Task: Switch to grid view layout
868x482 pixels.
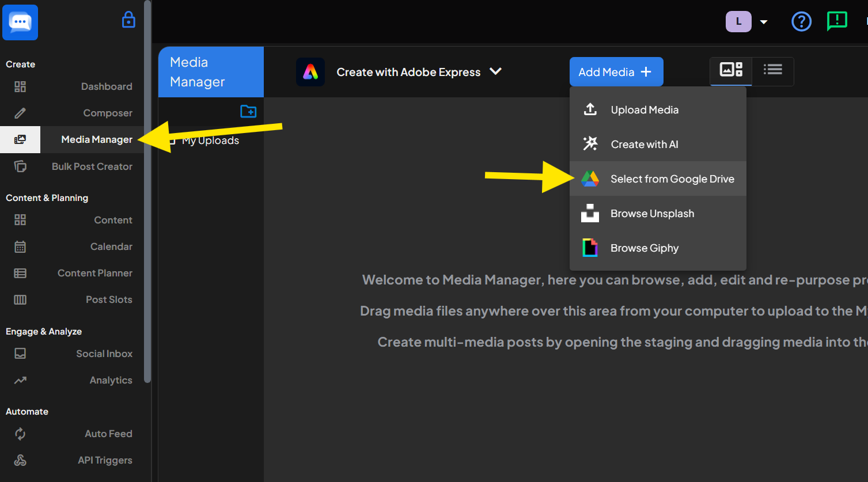Action: [x=731, y=70]
